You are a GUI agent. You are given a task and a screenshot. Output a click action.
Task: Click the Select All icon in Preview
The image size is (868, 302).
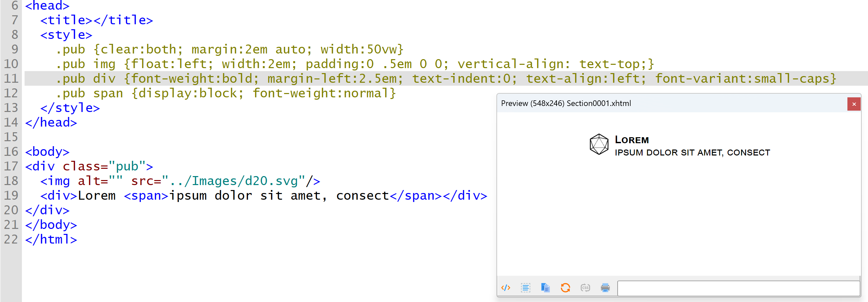(525, 287)
